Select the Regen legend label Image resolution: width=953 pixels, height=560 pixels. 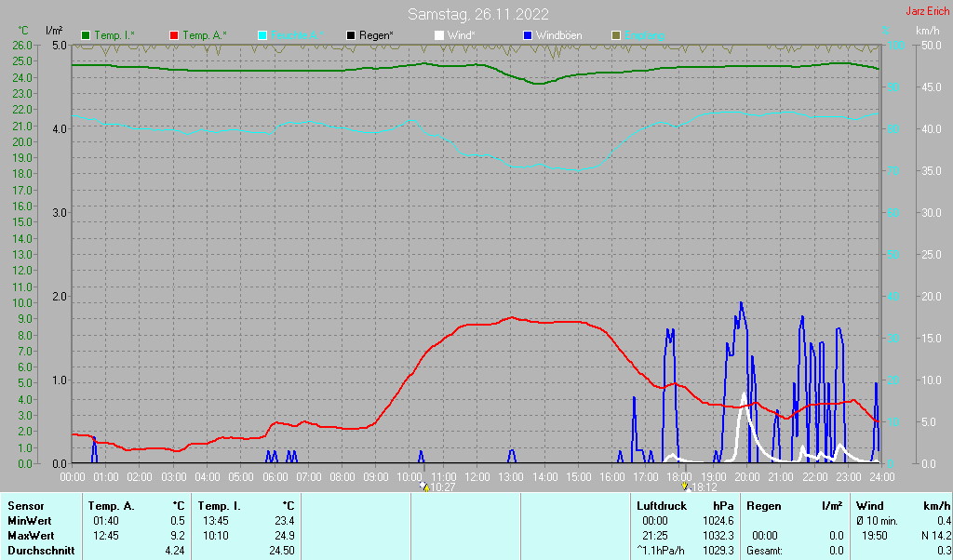coord(376,35)
